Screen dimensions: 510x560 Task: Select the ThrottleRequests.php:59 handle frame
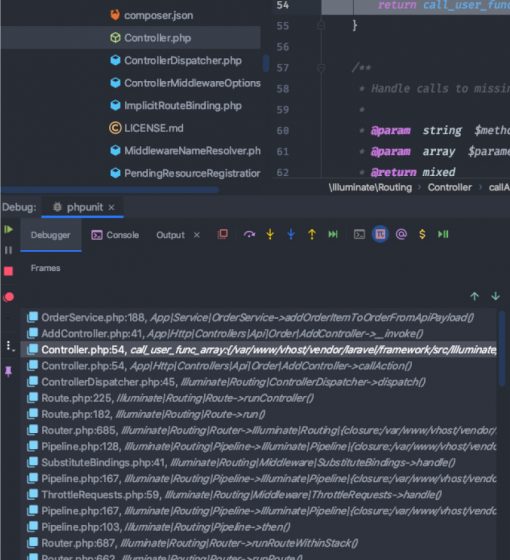259,495
